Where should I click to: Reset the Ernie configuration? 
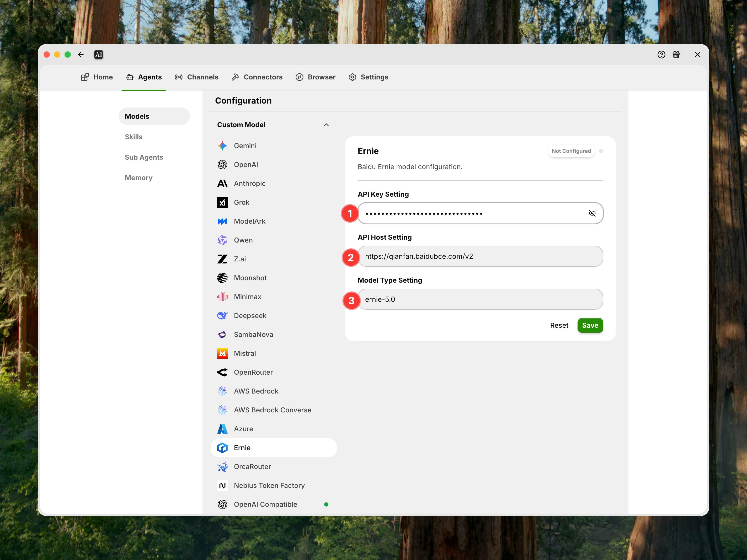click(x=559, y=326)
